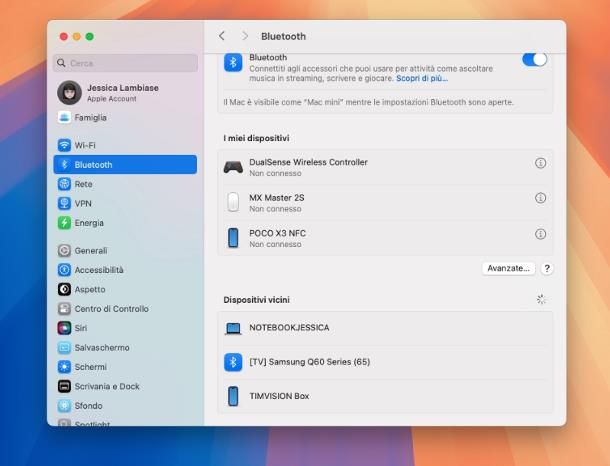Open Accessibilità settings
Image resolution: width=610 pixels, height=466 pixels.
[x=125, y=270]
